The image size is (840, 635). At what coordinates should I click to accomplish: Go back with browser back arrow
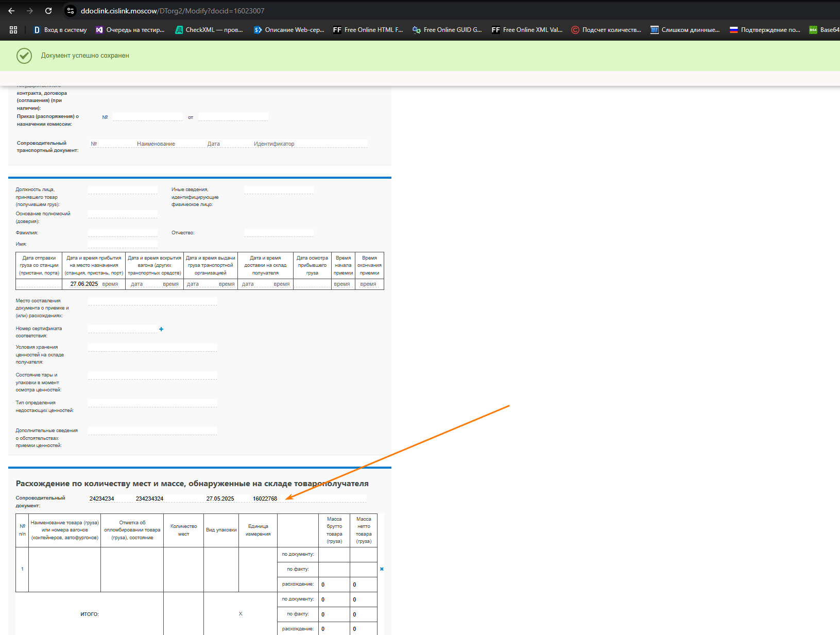coord(11,11)
